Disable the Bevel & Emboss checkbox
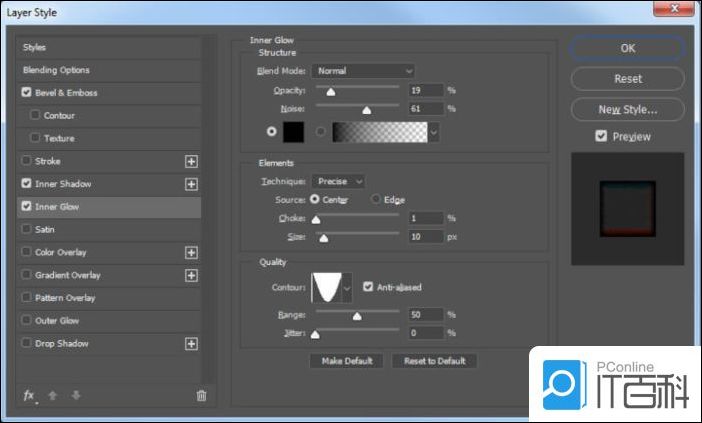Screen dimensions: 702x423 point(26,93)
